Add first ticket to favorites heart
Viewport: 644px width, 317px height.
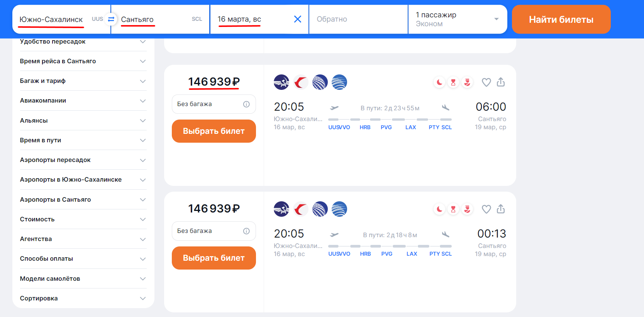[x=486, y=82]
